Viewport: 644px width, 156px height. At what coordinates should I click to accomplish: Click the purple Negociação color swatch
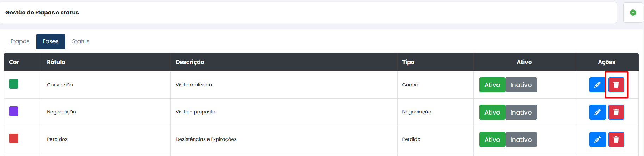13,111
